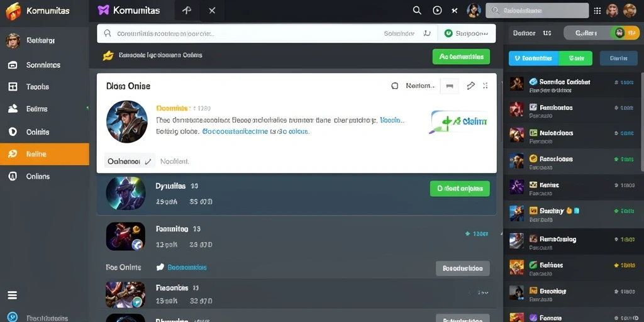This screenshot has width=644, height=322.
Task: Open the purple butterfly Komunitas tab
Action: 130,11
